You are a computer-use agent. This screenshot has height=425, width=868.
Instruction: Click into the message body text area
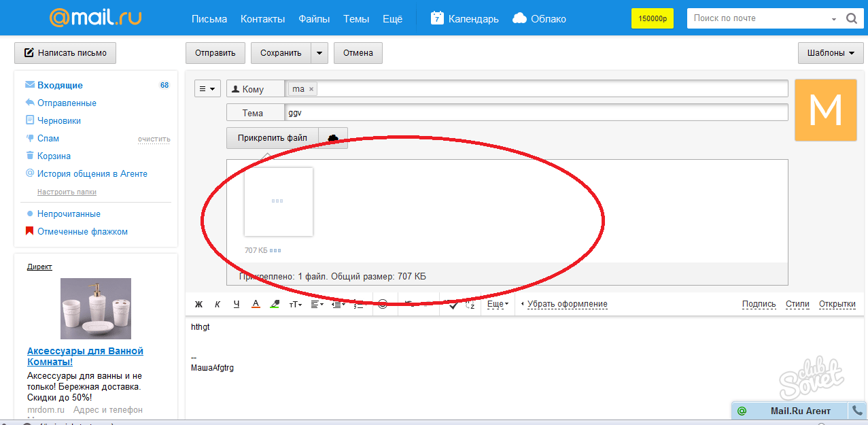coord(523,367)
